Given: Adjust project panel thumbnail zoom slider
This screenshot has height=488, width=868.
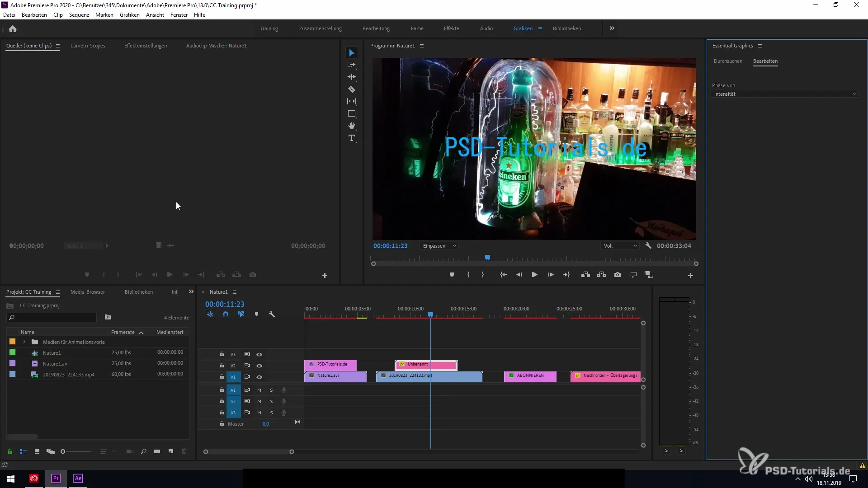Looking at the screenshot, I should [x=63, y=451].
